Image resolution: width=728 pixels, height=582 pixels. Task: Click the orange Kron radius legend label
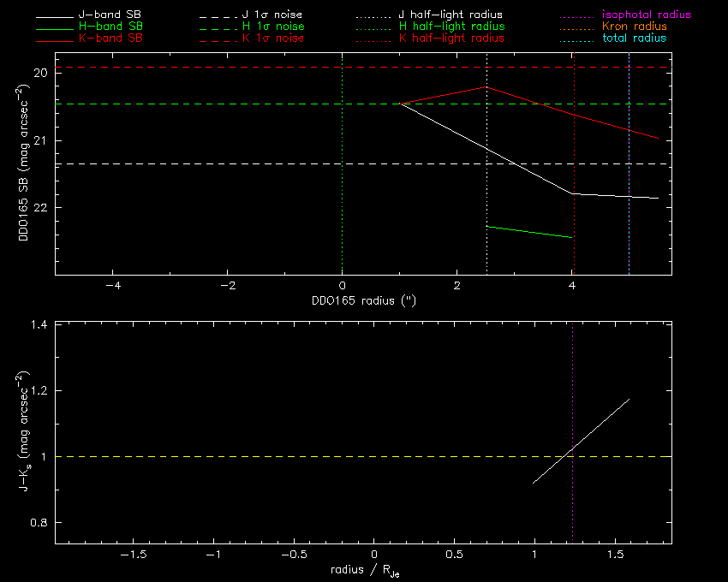[634, 27]
